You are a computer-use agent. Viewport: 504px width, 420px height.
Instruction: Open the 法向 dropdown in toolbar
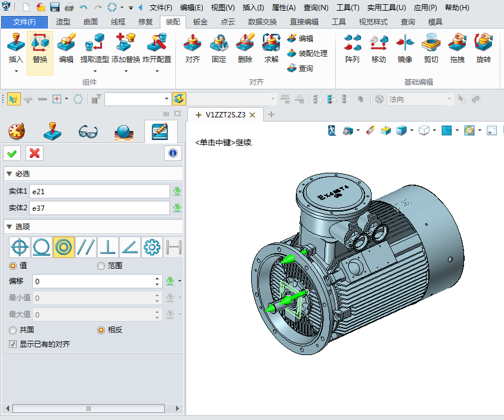(449, 99)
